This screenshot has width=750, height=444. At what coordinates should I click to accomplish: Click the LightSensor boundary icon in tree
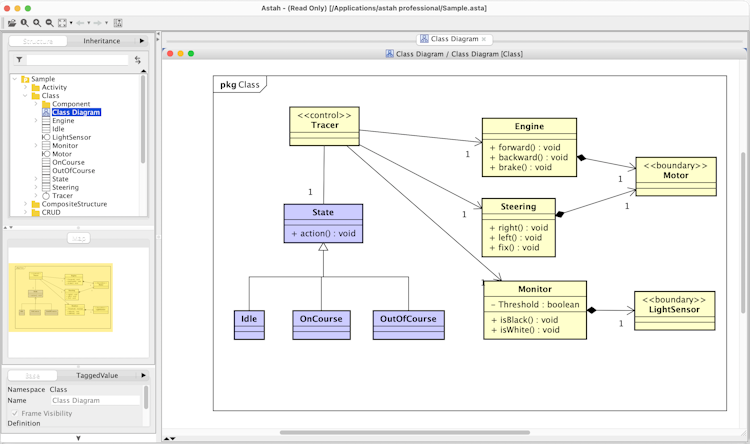[46, 137]
